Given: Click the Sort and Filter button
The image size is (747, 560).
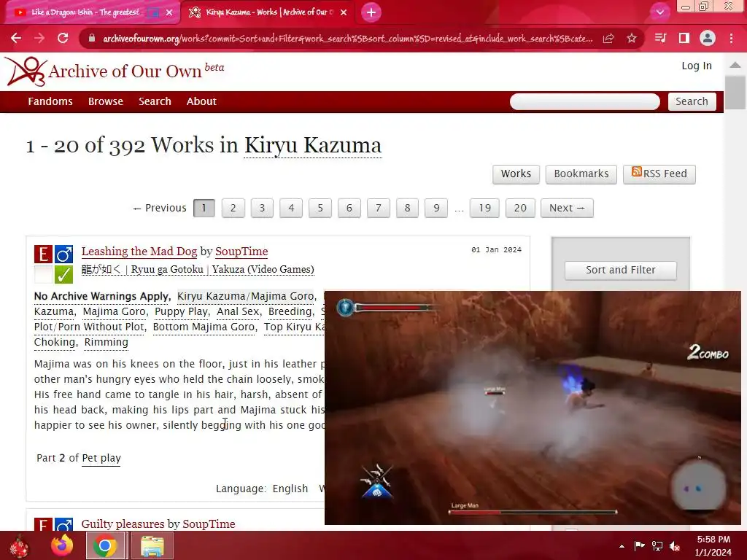Looking at the screenshot, I should pos(620,270).
